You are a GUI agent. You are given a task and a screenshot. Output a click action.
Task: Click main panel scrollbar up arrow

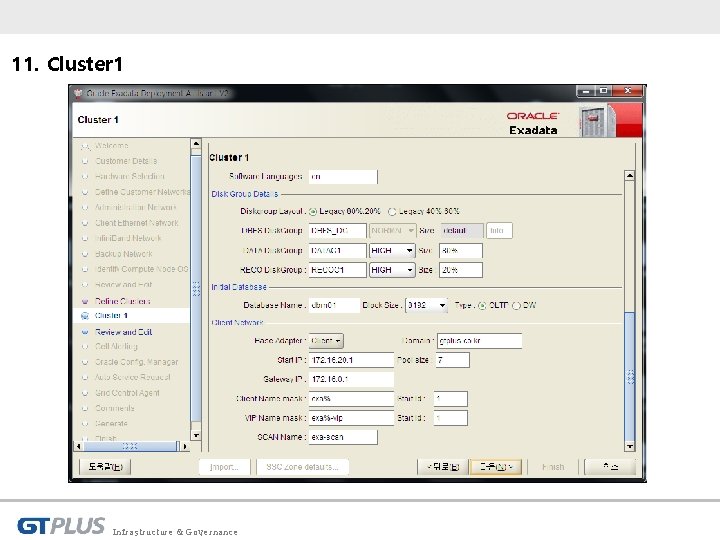click(630, 175)
